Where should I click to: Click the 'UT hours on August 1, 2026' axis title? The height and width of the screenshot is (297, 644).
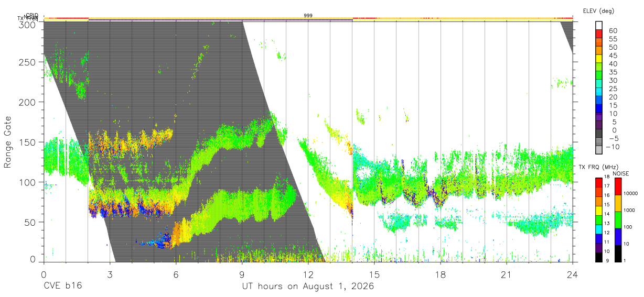point(308,287)
